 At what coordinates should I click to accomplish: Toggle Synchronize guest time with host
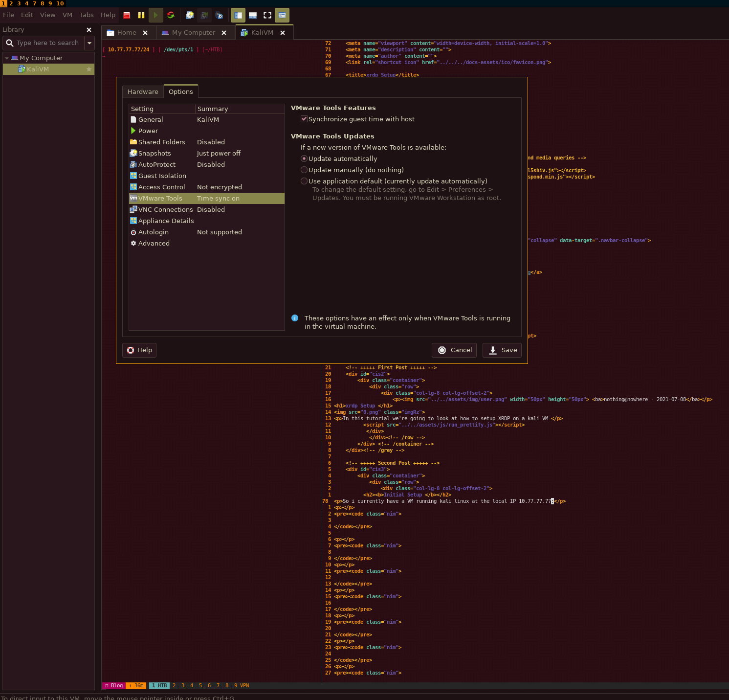click(x=304, y=119)
